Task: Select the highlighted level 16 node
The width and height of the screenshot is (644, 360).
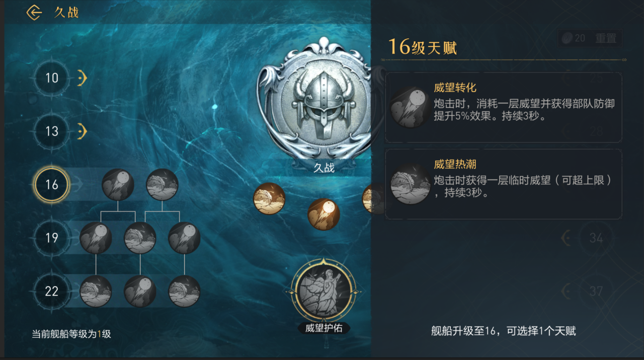Action: [x=52, y=185]
